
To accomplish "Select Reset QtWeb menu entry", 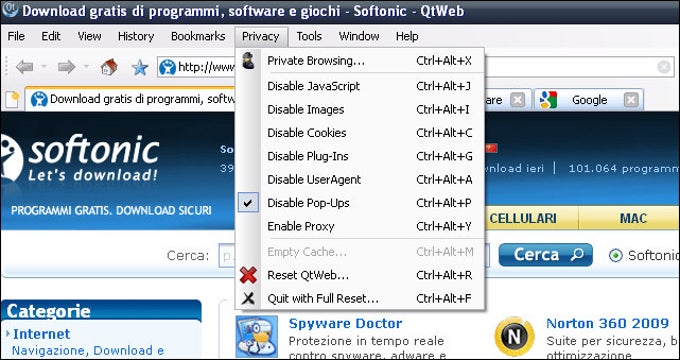I will (x=360, y=275).
